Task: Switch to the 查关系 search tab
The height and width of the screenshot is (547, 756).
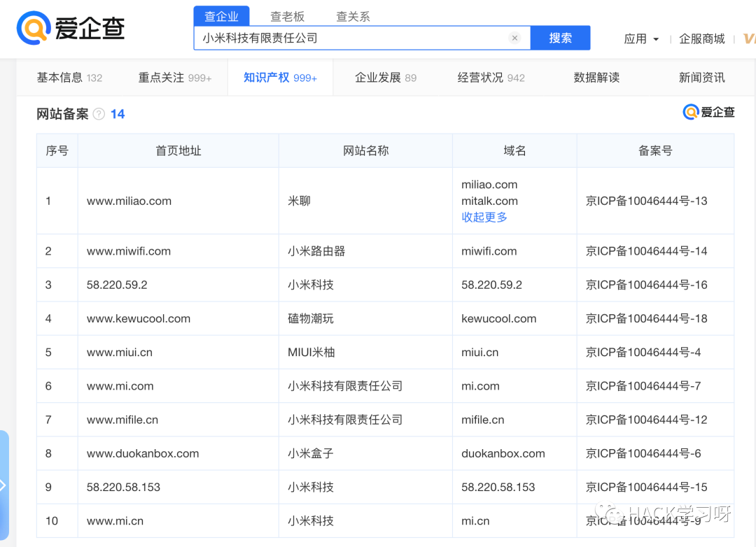Action: tap(352, 16)
